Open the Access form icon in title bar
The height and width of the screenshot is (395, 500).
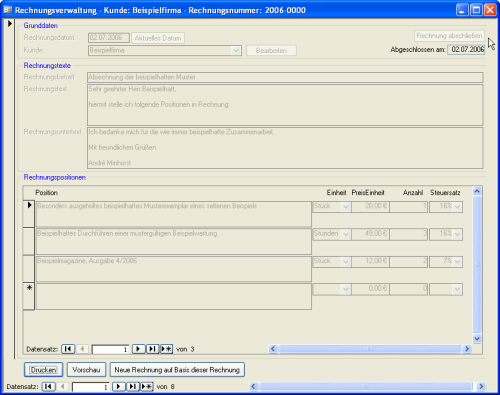tap(7, 10)
